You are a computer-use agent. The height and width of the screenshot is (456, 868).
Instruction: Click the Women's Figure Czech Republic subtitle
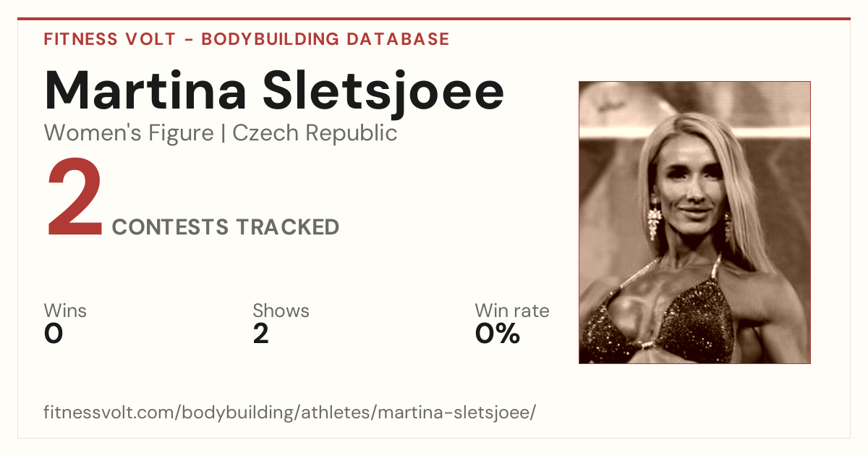click(221, 133)
